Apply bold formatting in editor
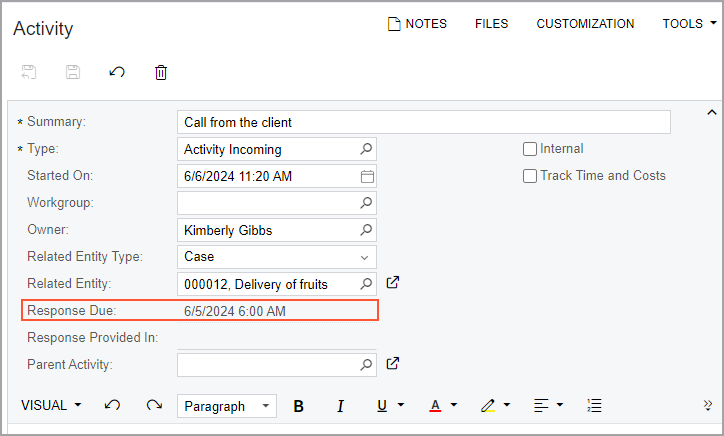724x436 pixels. tap(298, 406)
